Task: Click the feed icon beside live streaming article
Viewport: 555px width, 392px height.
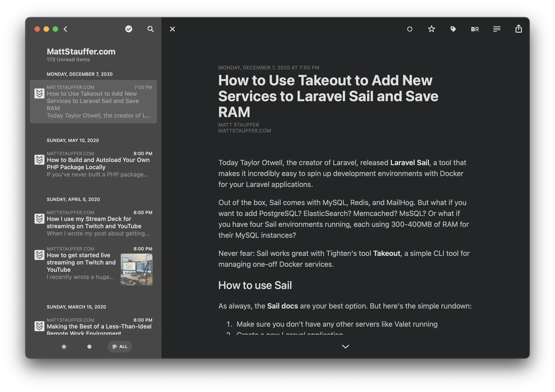Action: pyautogui.click(x=39, y=255)
